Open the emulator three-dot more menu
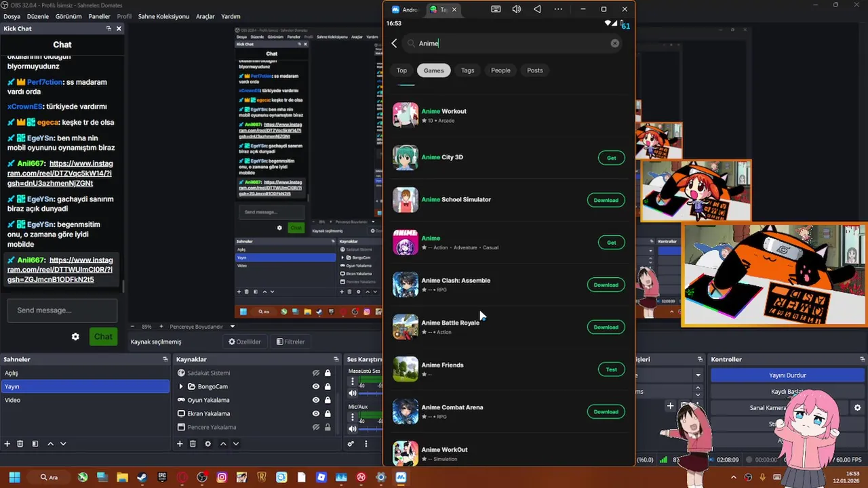The width and height of the screenshot is (868, 488). coord(558,9)
